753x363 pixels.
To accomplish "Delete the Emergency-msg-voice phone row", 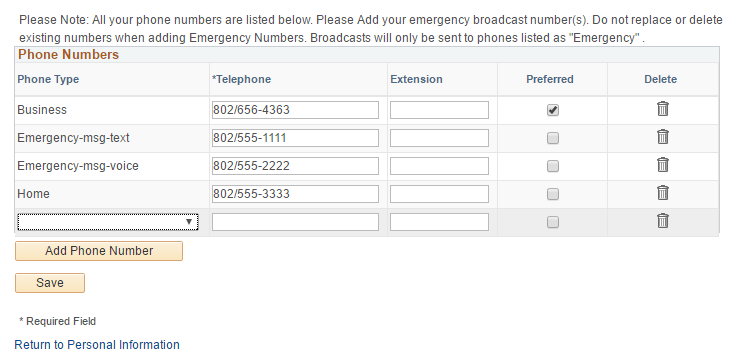I will (662, 165).
